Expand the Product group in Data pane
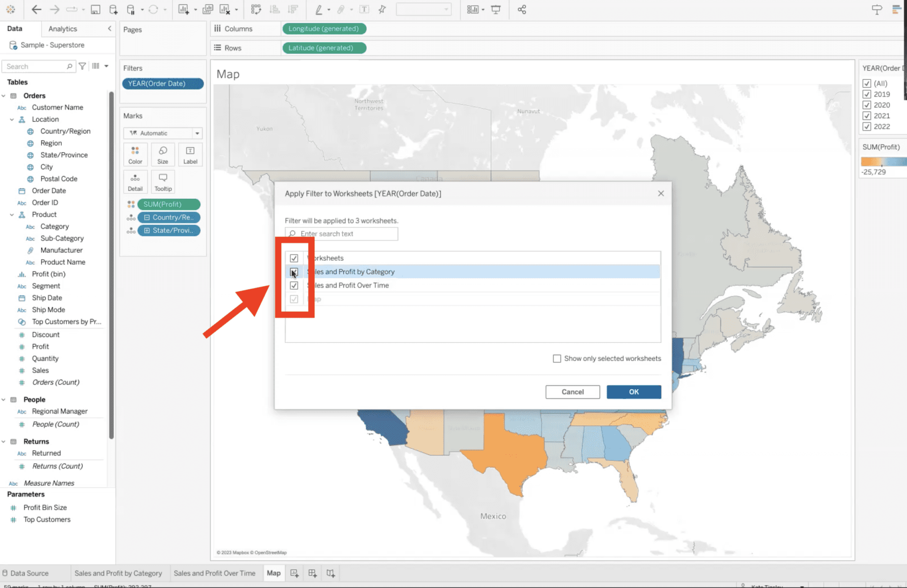Viewport: 907px width, 588px height. coord(12,214)
